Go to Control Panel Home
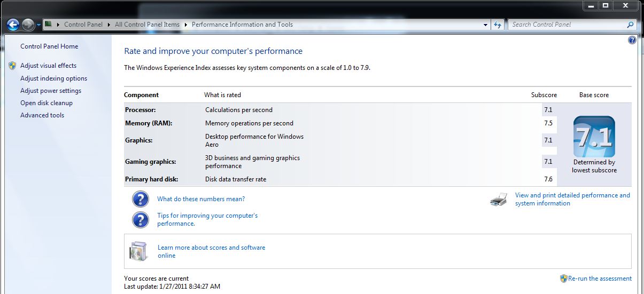644x294 pixels. point(49,46)
